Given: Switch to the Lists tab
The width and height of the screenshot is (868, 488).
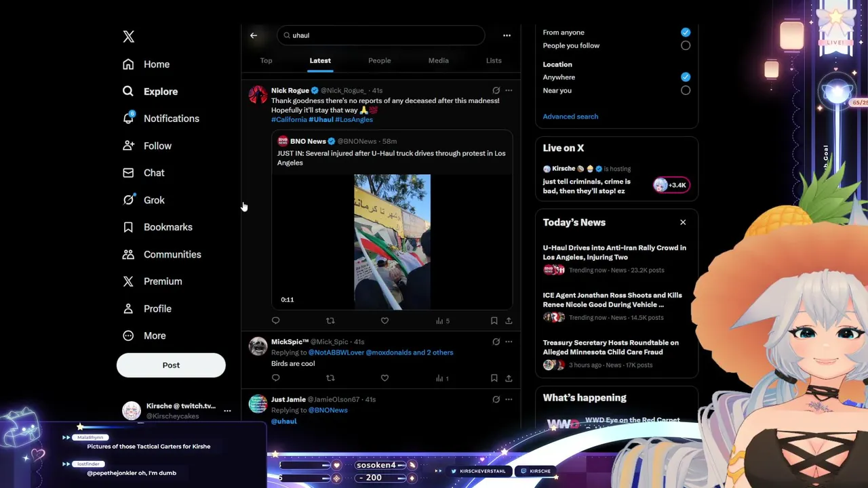Looking at the screenshot, I should pos(494,60).
